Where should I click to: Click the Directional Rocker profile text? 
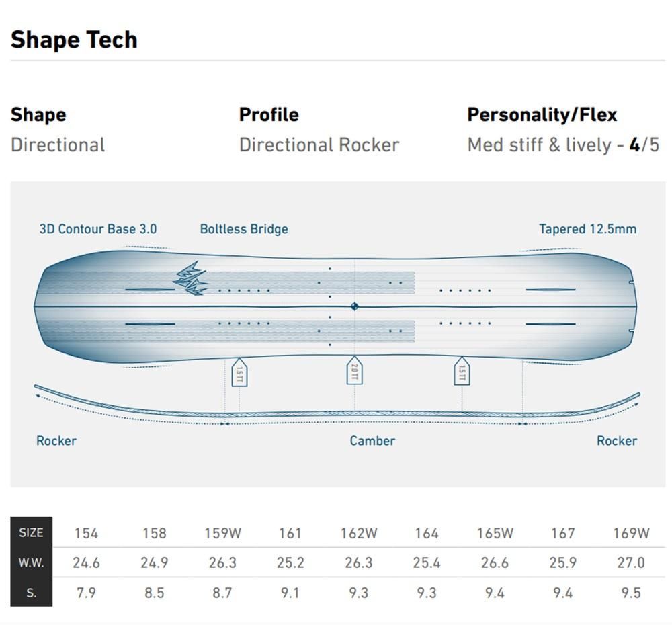[319, 145]
